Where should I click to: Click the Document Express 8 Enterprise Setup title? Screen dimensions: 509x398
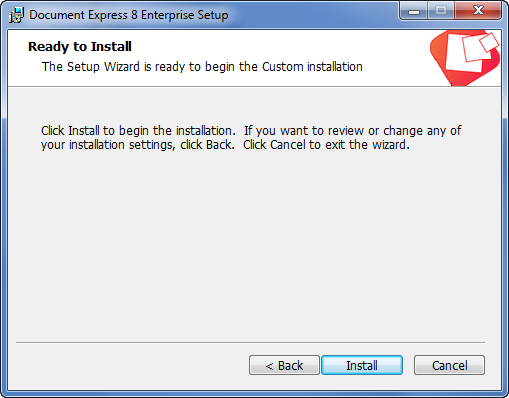click(129, 15)
